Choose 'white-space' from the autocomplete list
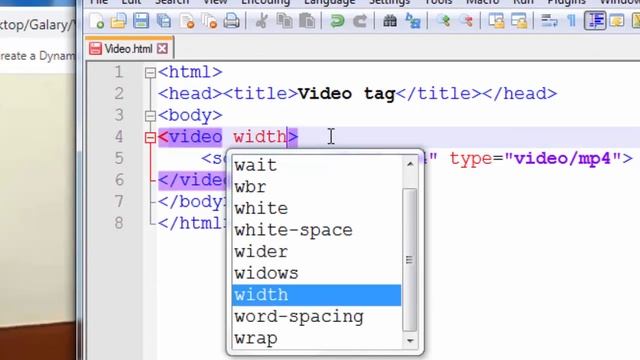 [x=316, y=231]
